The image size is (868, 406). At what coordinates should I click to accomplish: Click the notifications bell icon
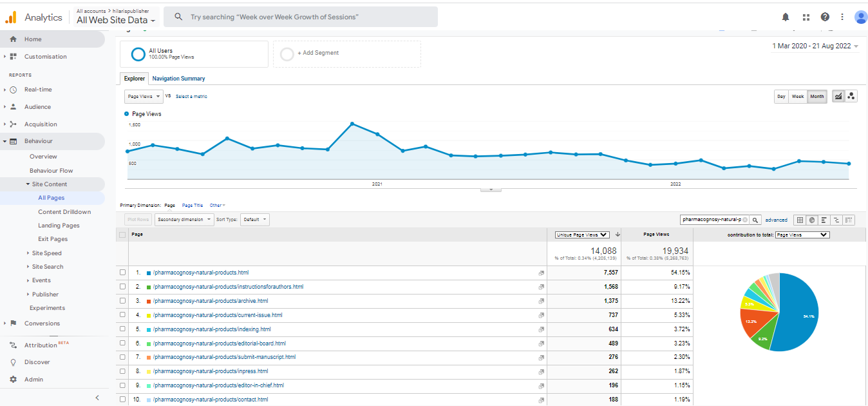[x=786, y=17]
